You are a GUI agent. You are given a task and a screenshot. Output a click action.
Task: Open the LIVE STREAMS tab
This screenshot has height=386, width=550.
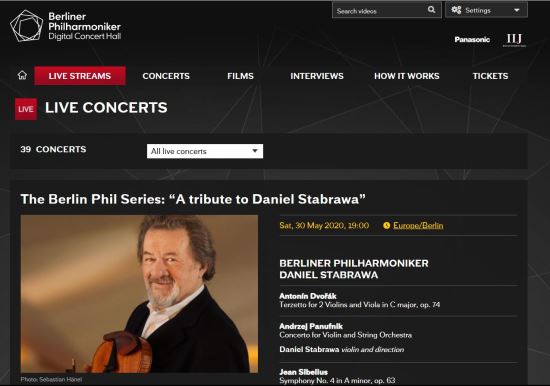pos(80,76)
